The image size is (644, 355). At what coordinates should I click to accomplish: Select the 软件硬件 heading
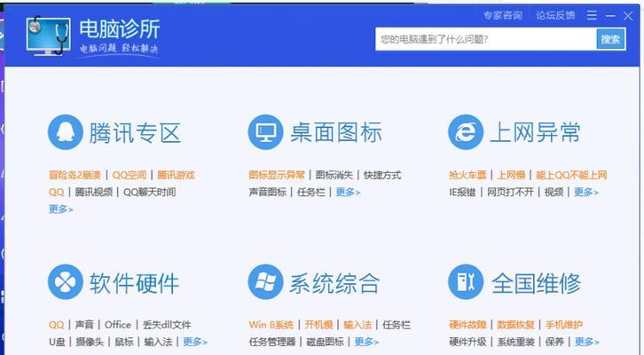134,283
